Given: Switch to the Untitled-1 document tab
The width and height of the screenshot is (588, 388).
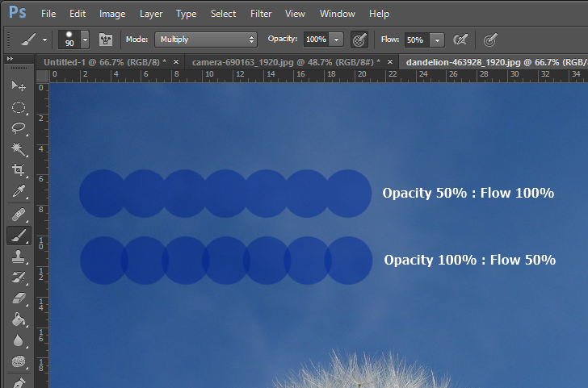Looking at the screenshot, I should click(105, 62).
